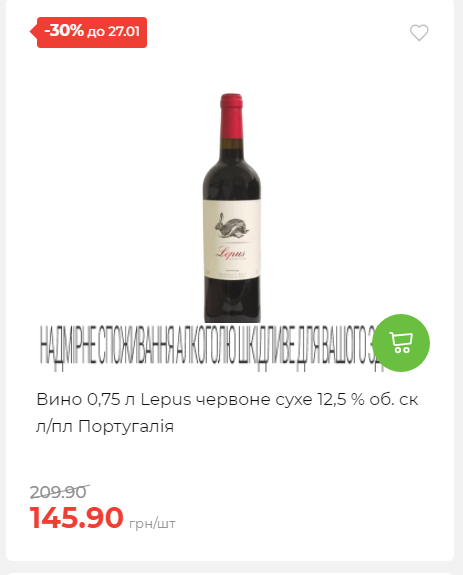Click 'червоне сухе' in the product name

(x=254, y=399)
